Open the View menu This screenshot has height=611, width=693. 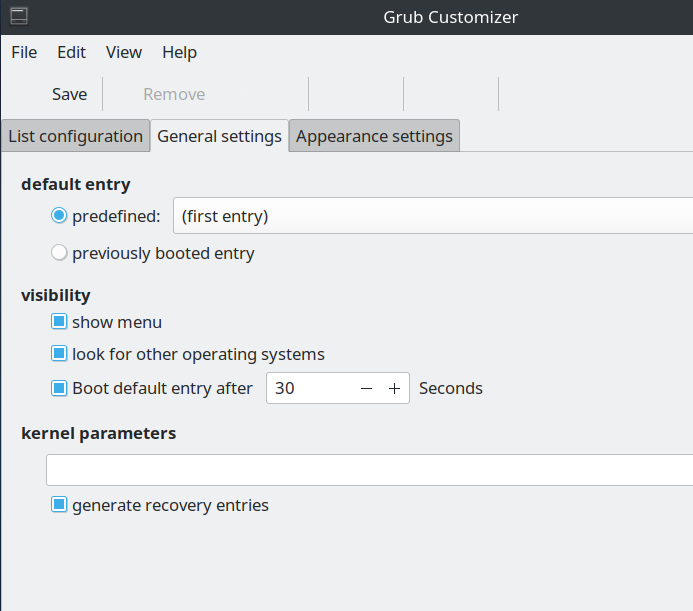pos(124,53)
